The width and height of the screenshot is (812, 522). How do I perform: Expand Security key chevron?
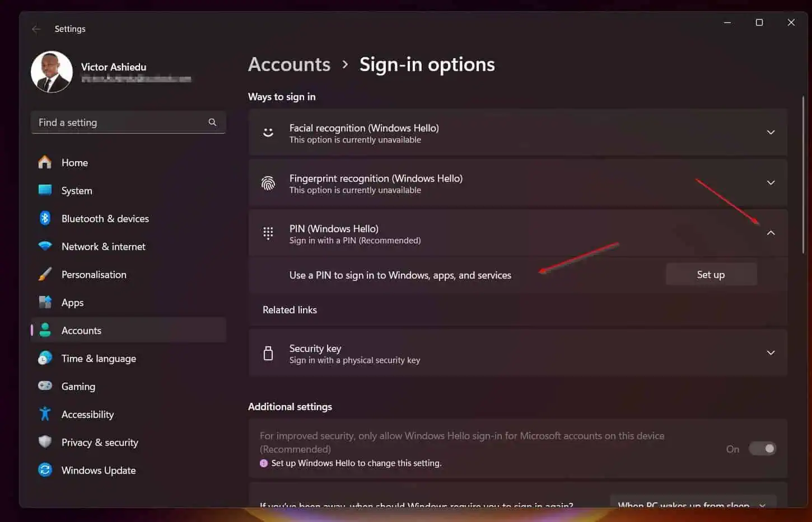[x=771, y=353]
